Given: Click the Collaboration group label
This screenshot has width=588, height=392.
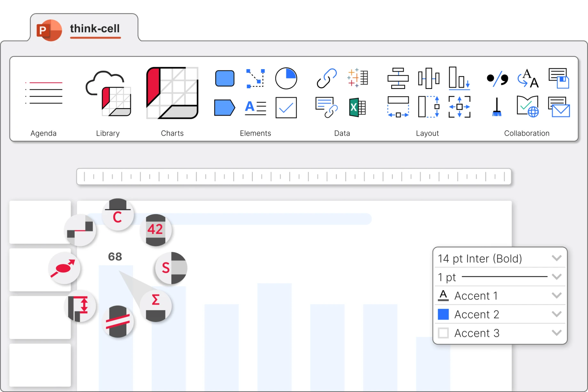Looking at the screenshot, I should click(527, 133).
